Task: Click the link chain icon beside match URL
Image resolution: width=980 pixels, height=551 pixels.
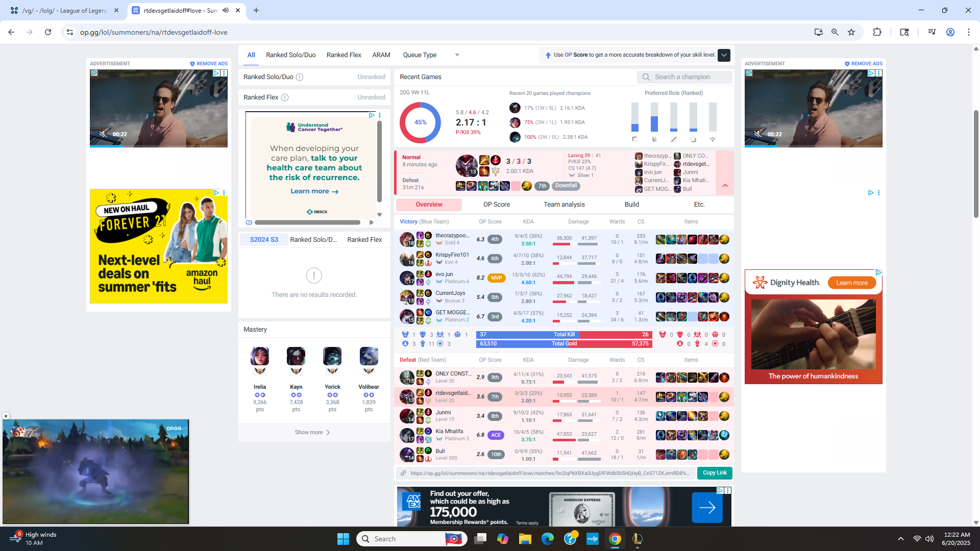Action: (x=403, y=473)
